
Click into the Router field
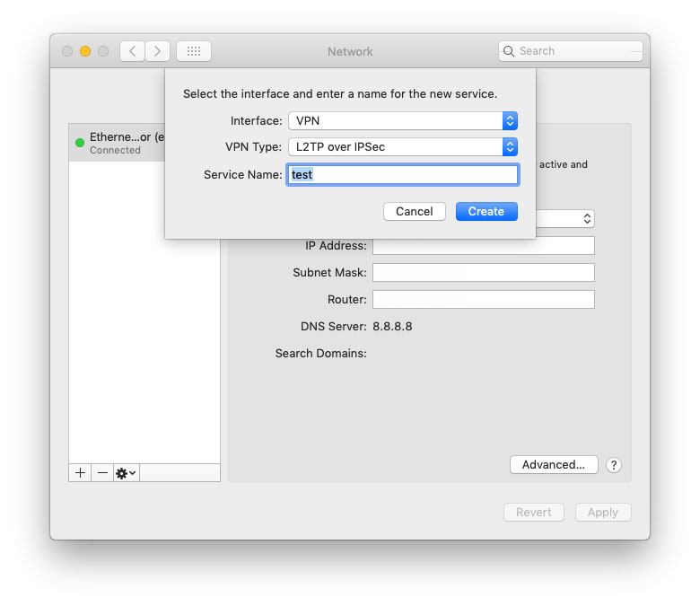click(x=483, y=300)
